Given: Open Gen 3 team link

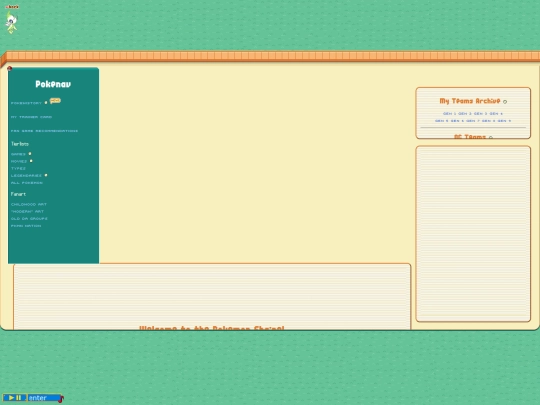Looking at the screenshot, I should (480, 114).
